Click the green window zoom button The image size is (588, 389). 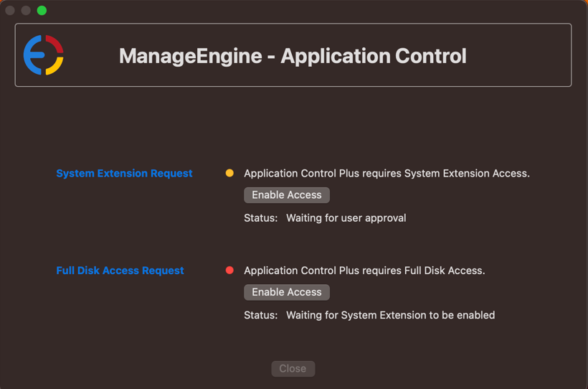point(42,10)
